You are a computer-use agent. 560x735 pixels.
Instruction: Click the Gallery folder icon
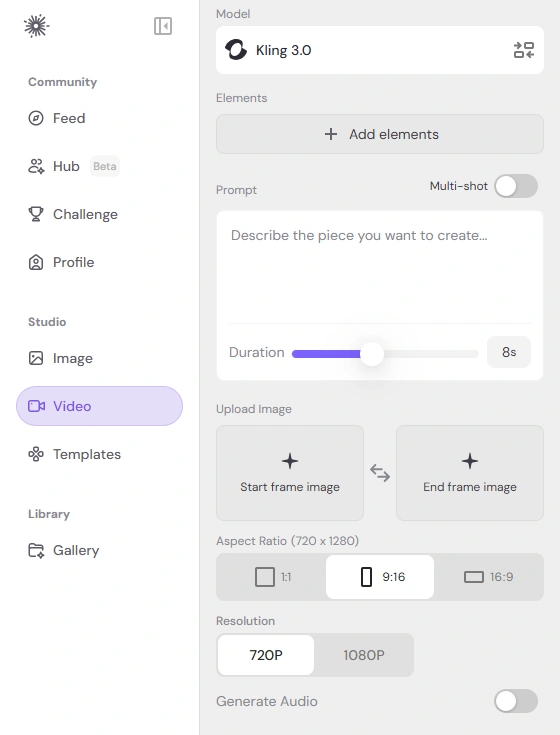click(36, 550)
